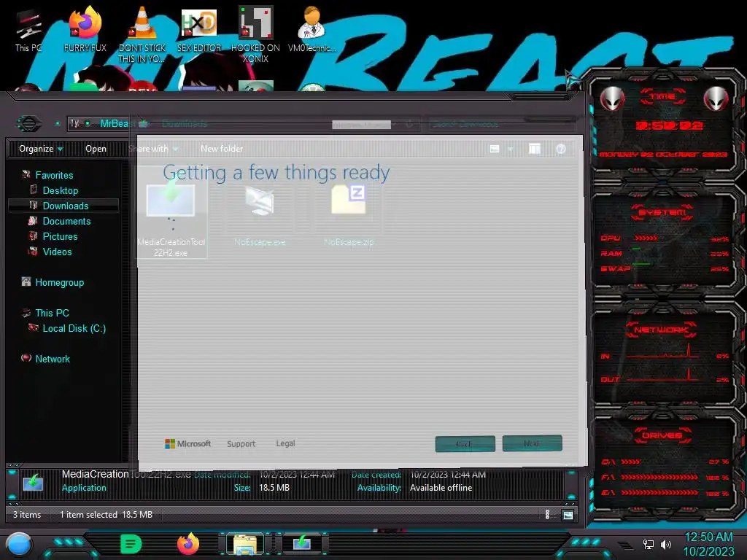Toggle the preview pane icon in toolbar
This screenshot has height=560, width=747.
(535, 149)
